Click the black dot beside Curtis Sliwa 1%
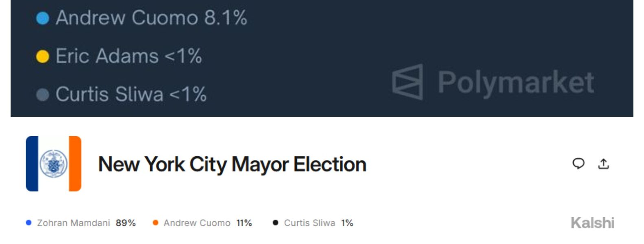 pos(276,222)
